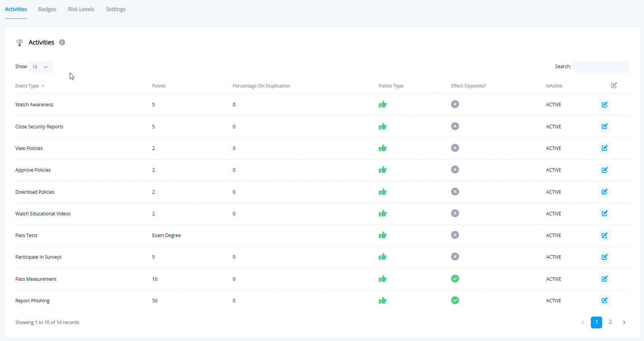Click Effect Opposite checkmark for Pass Measurement

(455, 279)
